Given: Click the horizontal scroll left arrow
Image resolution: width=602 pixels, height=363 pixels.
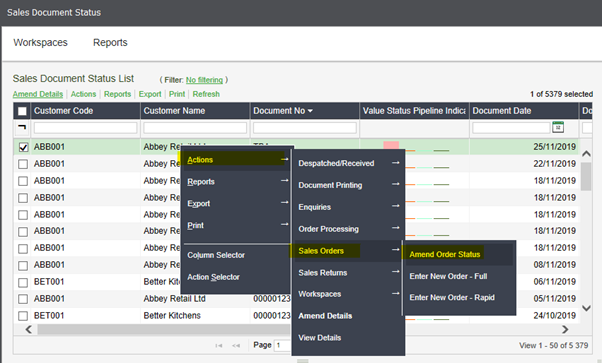Looking at the screenshot, I should pos(29,330).
